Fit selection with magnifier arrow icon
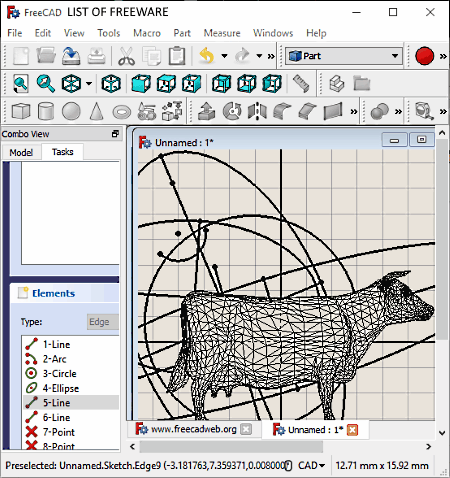 (46, 83)
